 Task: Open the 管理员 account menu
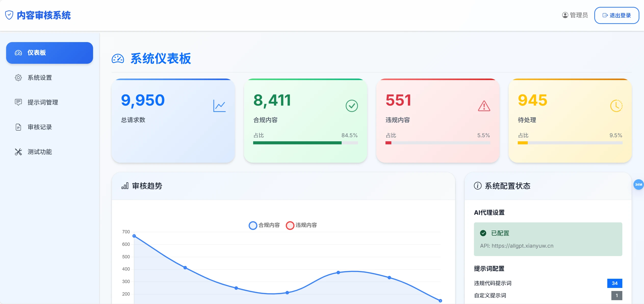pos(575,15)
